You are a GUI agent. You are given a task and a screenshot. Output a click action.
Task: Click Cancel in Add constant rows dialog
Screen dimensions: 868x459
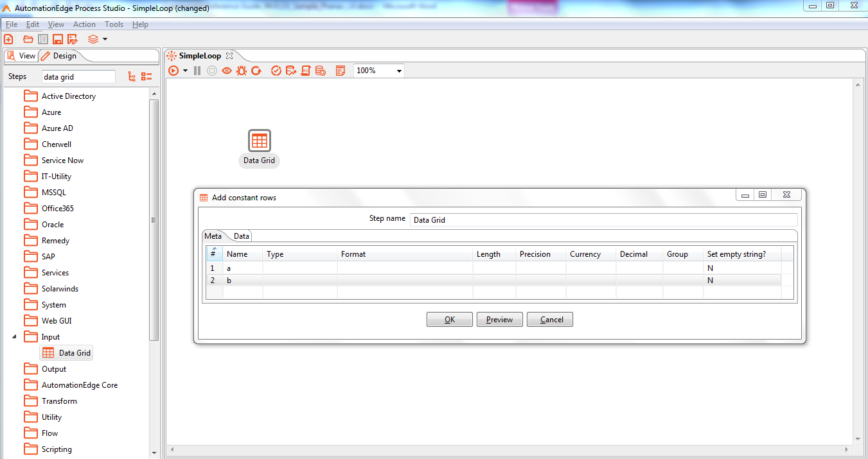(550, 320)
